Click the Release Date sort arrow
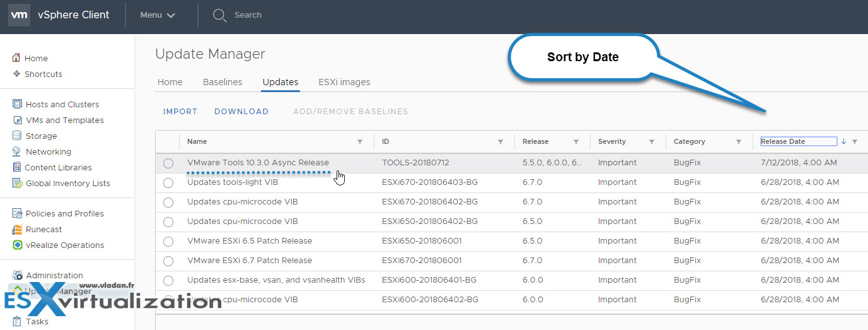This screenshot has width=868, height=330. 843,141
